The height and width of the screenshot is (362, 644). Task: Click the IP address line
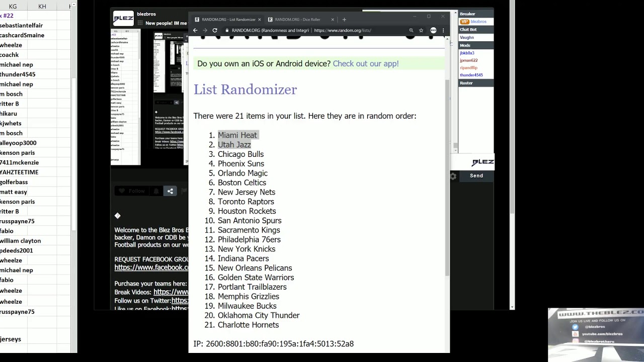[274, 344]
